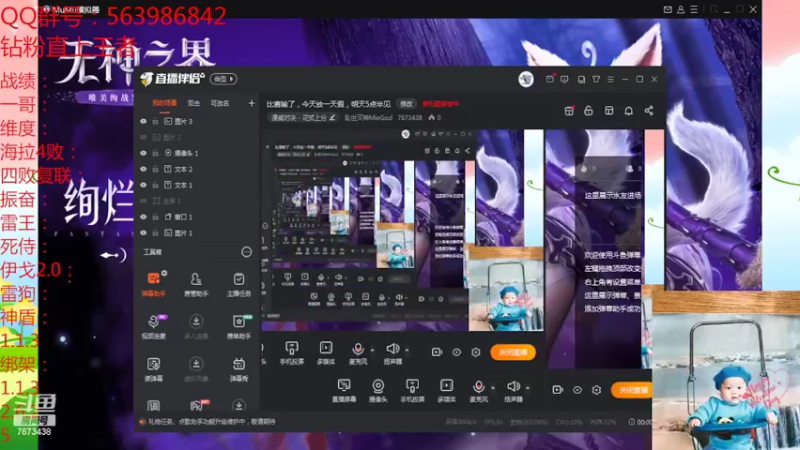800x450 pixels.
Task: Hide the 摄像头 1 layer
Action: (x=143, y=153)
